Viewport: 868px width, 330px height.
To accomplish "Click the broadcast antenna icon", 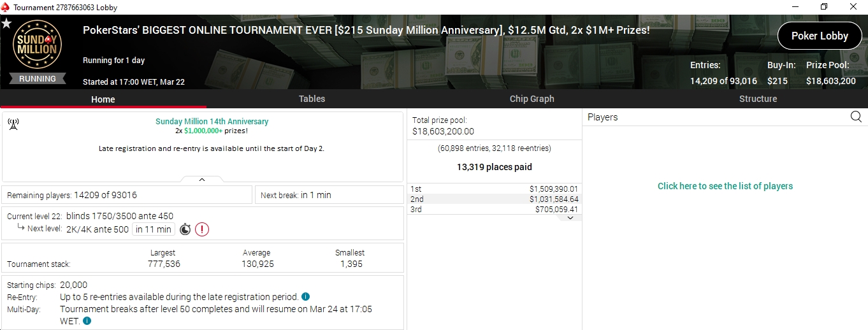I will point(13,124).
